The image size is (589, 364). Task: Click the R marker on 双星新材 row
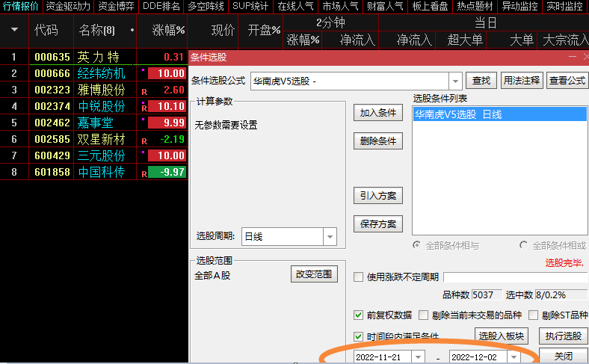144,141
